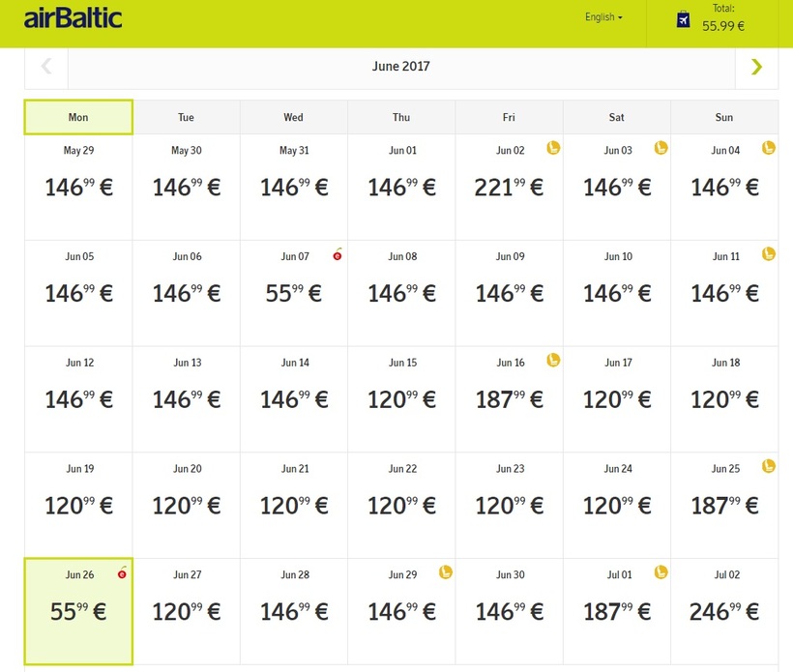Choose the Jun 20 fare cell
Image resolution: width=793 pixels, height=672 pixels.
[186, 506]
